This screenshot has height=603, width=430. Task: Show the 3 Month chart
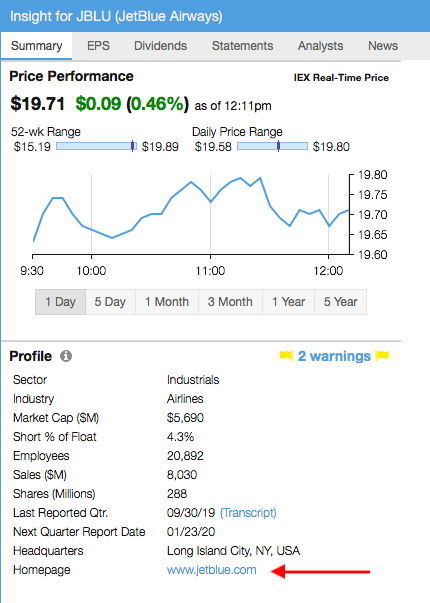(x=230, y=302)
